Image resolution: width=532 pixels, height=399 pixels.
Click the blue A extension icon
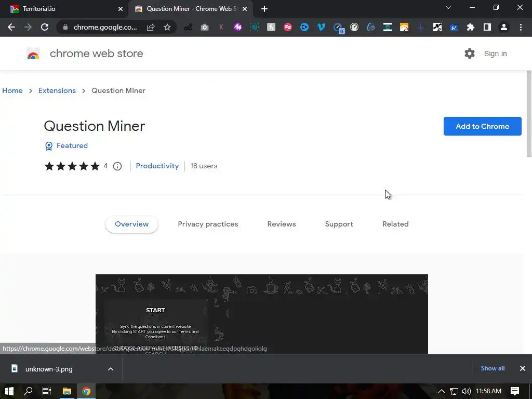click(454, 27)
